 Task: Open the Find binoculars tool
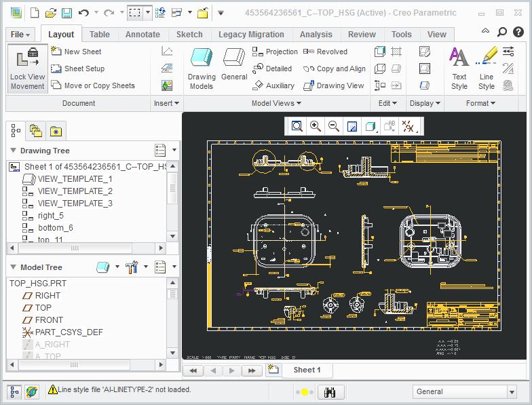tap(330, 392)
